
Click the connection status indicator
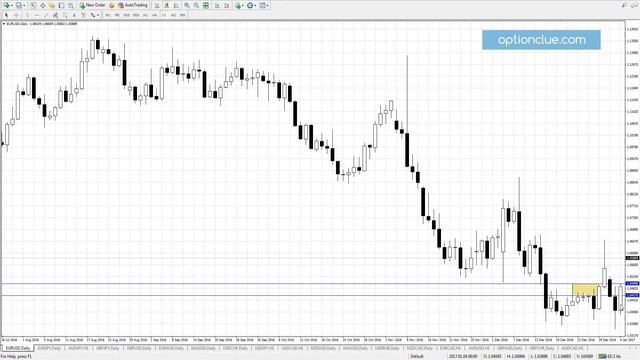point(609,356)
